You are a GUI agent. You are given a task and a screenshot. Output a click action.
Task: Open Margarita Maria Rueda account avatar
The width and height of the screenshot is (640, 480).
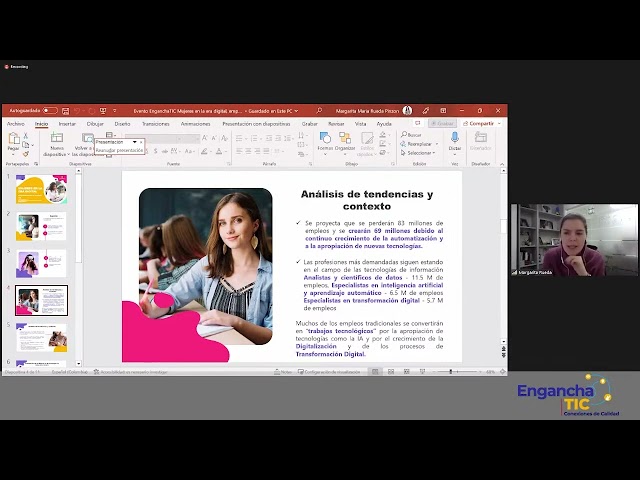point(407,111)
